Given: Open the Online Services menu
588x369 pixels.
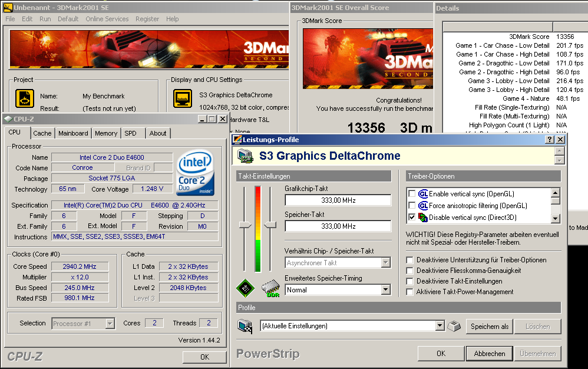Looking at the screenshot, I should click(x=107, y=19).
